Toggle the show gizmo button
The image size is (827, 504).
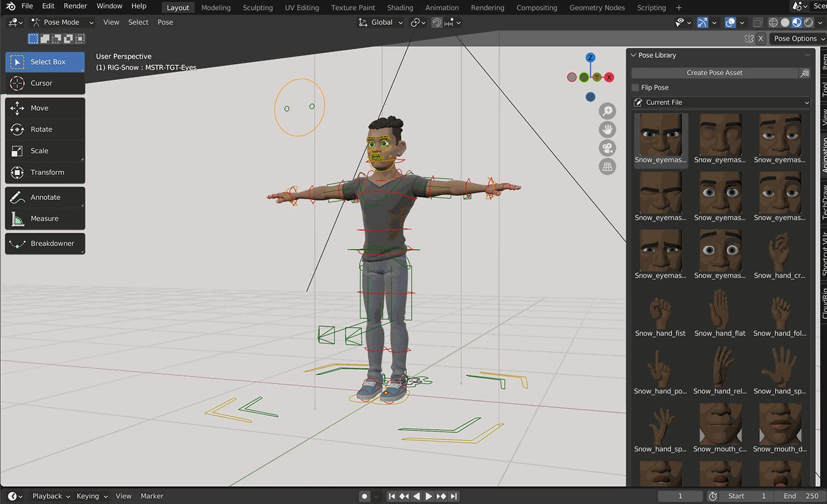(x=703, y=23)
